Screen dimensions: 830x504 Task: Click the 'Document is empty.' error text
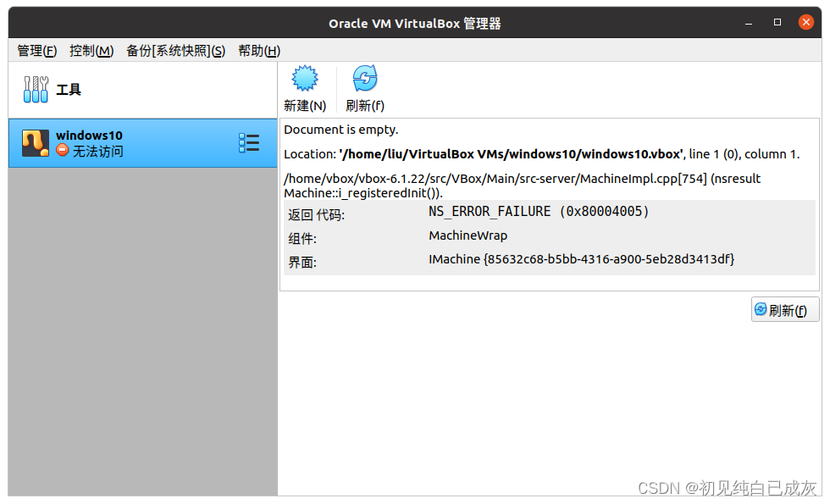340,130
